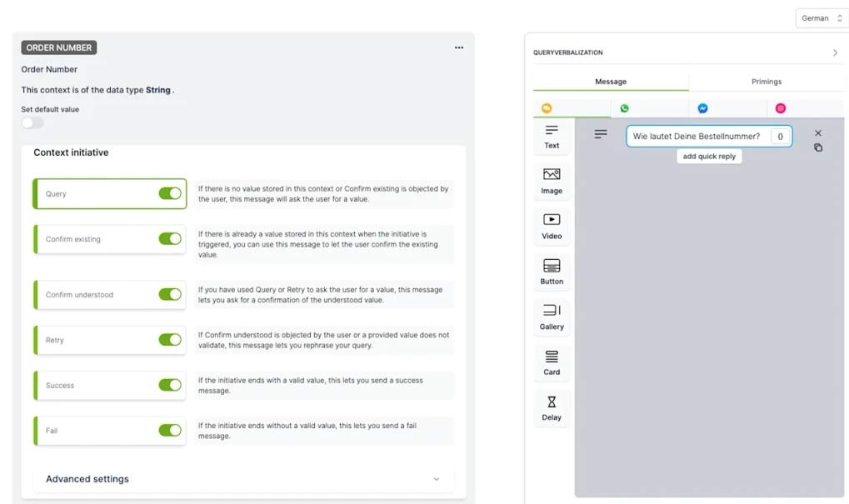Add a Card message element

[552, 363]
